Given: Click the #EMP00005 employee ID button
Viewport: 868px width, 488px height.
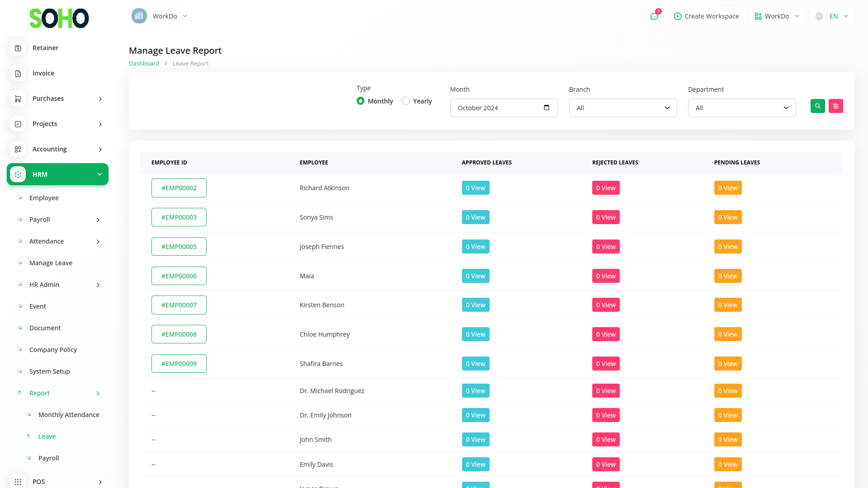Looking at the screenshot, I should coord(179,247).
